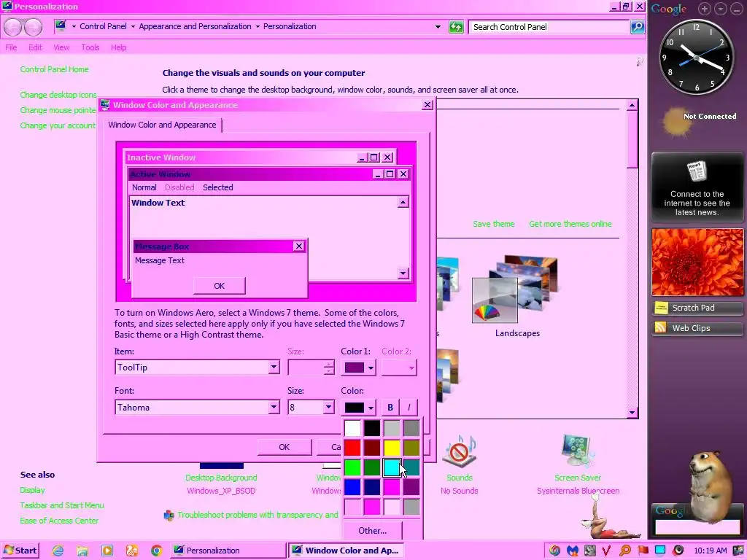Pick the white swatch in color palette
Screen dimensions: 747x560
click(x=352, y=427)
